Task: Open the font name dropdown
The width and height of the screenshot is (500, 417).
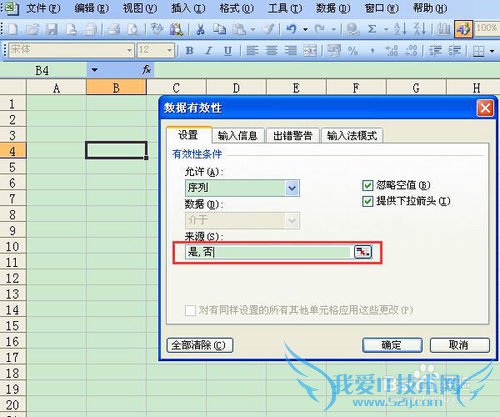Action: pyautogui.click(x=129, y=51)
